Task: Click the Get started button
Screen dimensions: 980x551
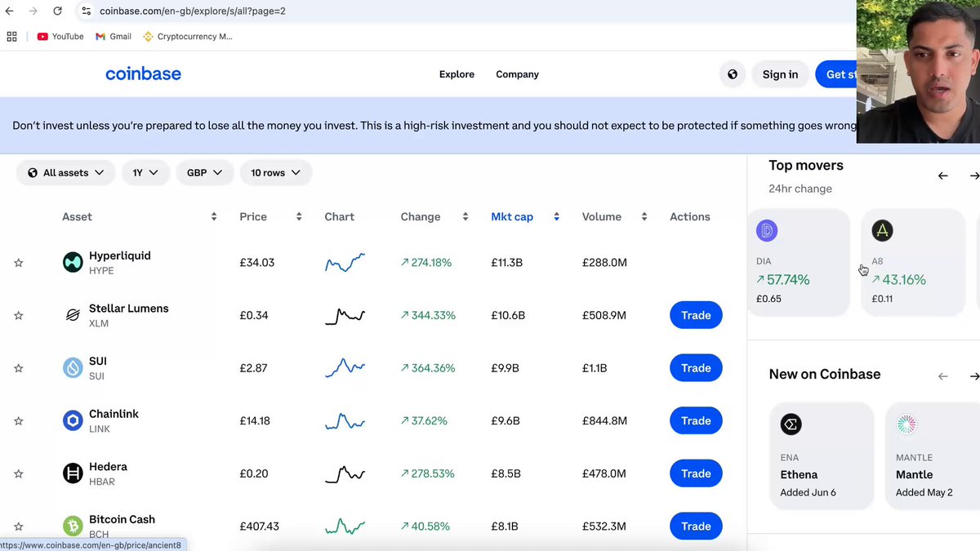Action: 836,74
